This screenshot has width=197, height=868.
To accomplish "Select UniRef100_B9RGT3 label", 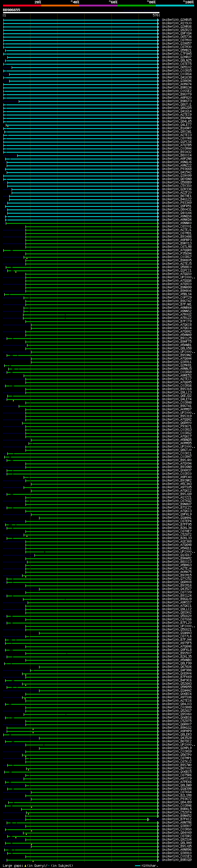I will tap(176, 101).
